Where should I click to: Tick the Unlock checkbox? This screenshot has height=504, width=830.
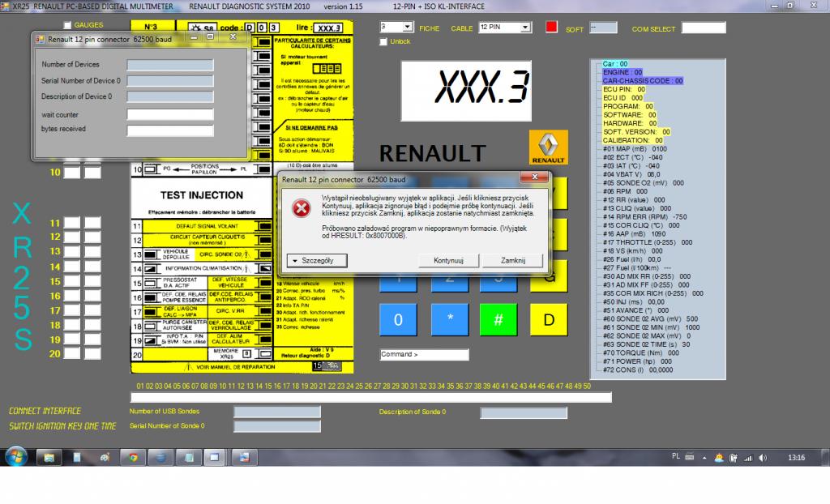tap(383, 42)
